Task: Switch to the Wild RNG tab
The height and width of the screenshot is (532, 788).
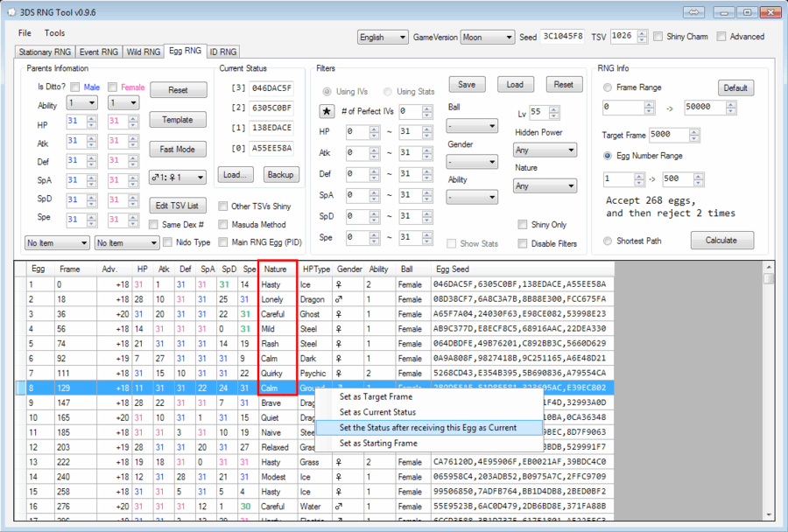Action: pos(143,52)
